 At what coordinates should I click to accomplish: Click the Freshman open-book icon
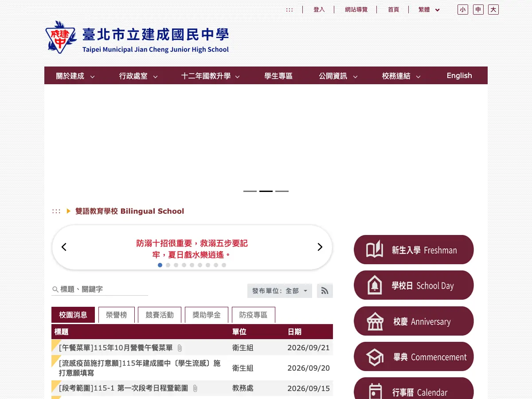click(x=375, y=250)
